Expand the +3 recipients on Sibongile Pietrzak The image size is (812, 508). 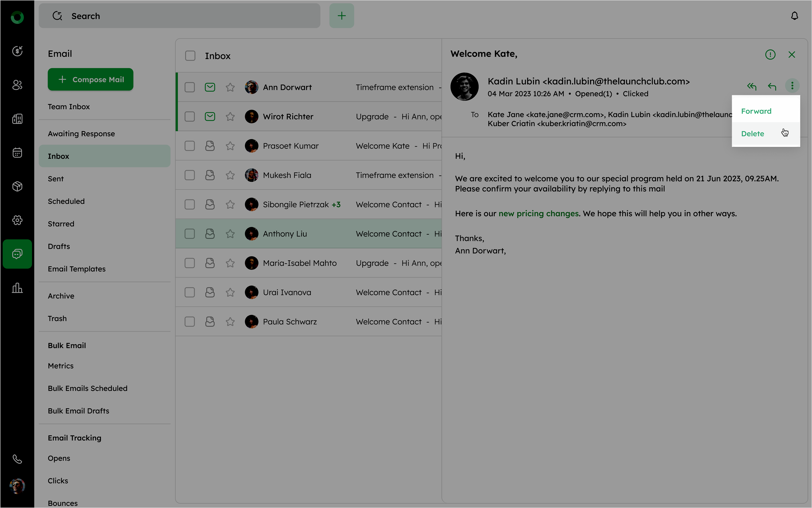[x=336, y=205]
